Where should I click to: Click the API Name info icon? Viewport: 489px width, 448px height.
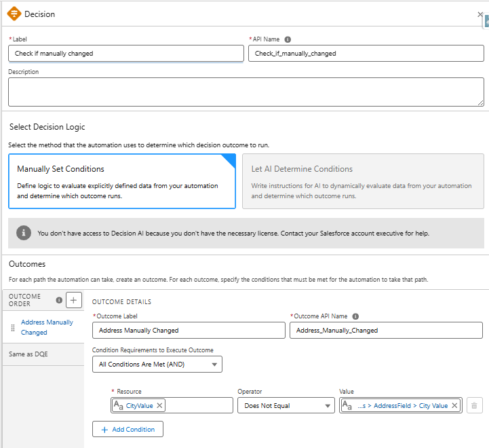(x=288, y=39)
